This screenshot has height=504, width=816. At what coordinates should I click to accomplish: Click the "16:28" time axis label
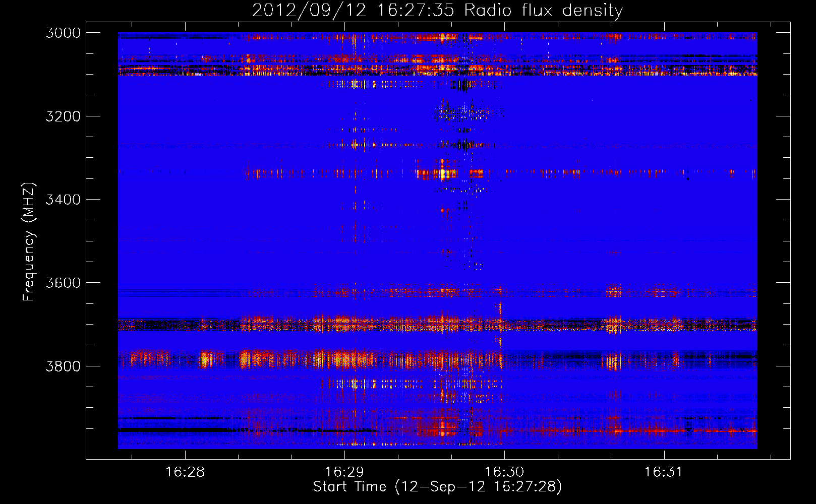(x=185, y=472)
